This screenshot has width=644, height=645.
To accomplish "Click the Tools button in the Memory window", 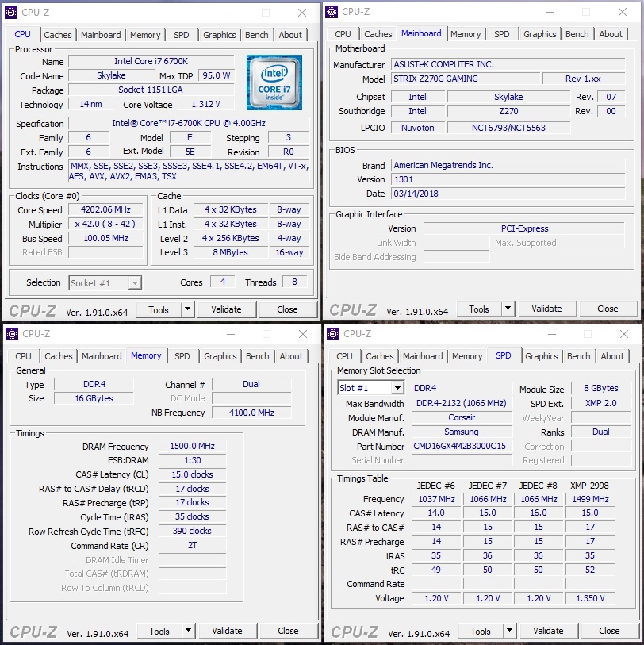I will pos(159,631).
